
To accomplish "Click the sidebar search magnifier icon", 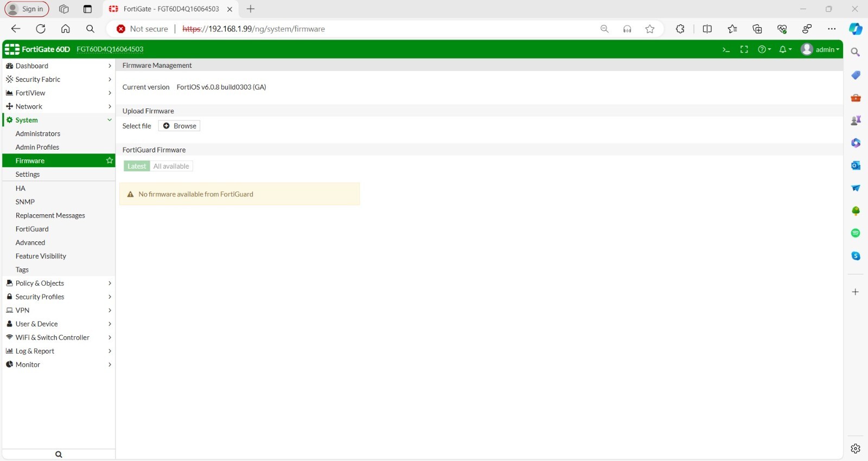I will [x=59, y=454].
